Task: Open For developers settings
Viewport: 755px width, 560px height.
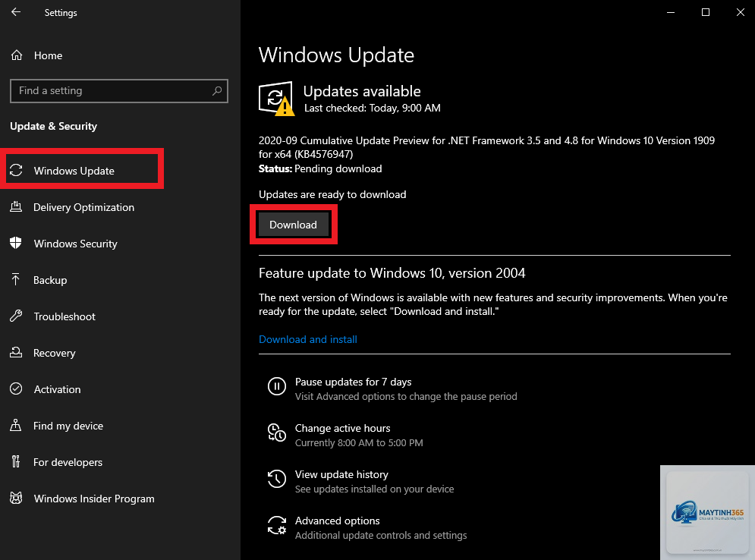Action: pyautogui.click(x=68, y=462)
